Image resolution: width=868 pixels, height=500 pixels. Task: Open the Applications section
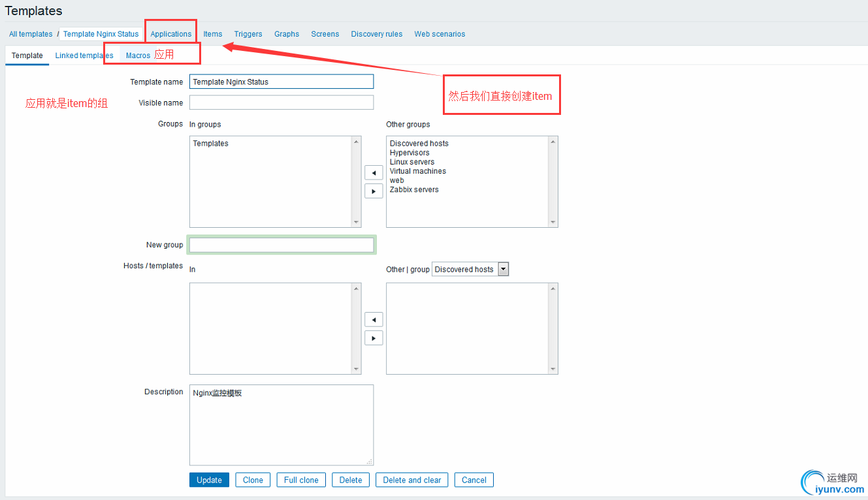[171, 34]
